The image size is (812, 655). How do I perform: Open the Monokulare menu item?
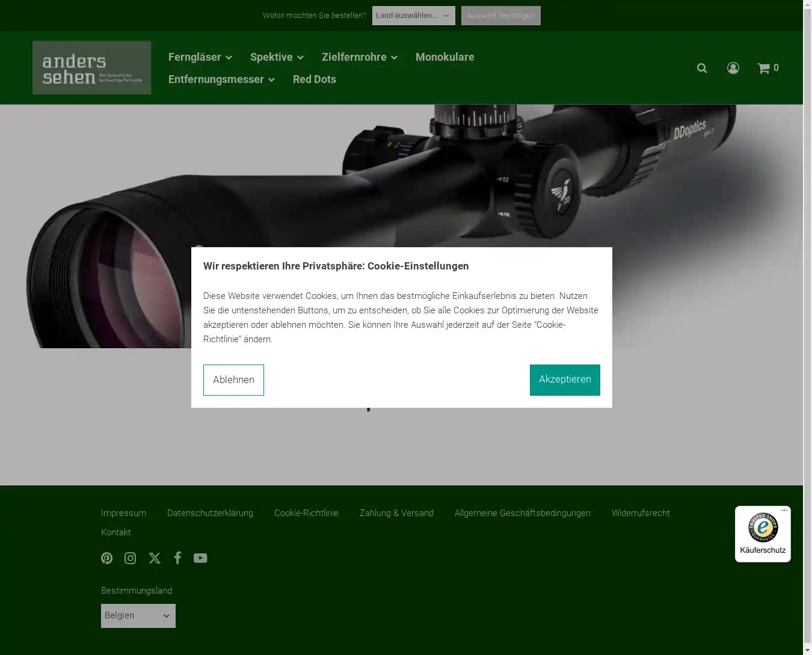pos(444,57)
